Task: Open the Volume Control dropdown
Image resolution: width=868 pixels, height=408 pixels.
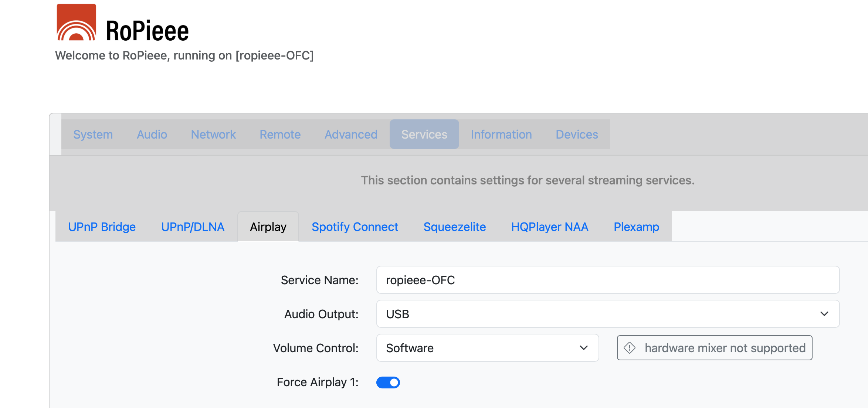Action: click(x=488, y=348)
